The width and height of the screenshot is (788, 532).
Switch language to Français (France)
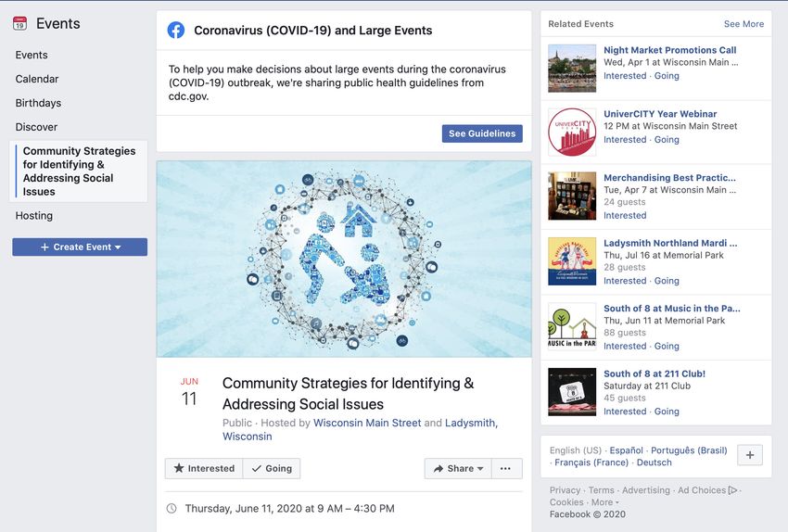pyautogui.click(x=591, y=462)
